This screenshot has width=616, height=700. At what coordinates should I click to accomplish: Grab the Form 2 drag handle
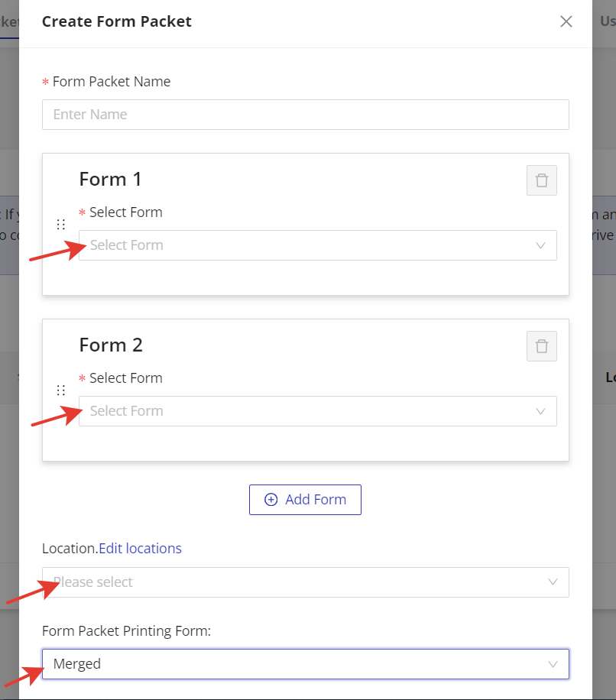tap(61, 391)
